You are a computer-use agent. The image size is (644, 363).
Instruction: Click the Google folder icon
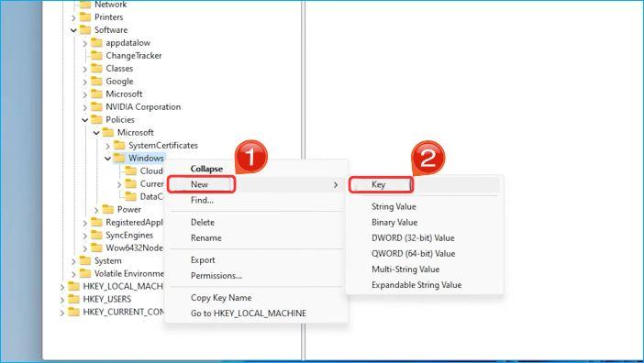click(x=96, y=82)
